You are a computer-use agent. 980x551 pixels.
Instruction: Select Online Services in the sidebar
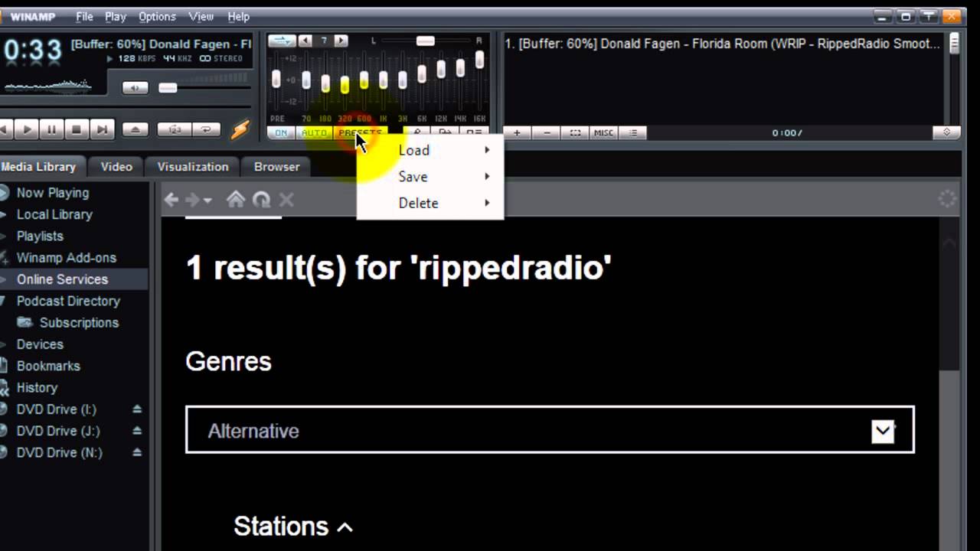pyautogui.click(x=62, y=279)
